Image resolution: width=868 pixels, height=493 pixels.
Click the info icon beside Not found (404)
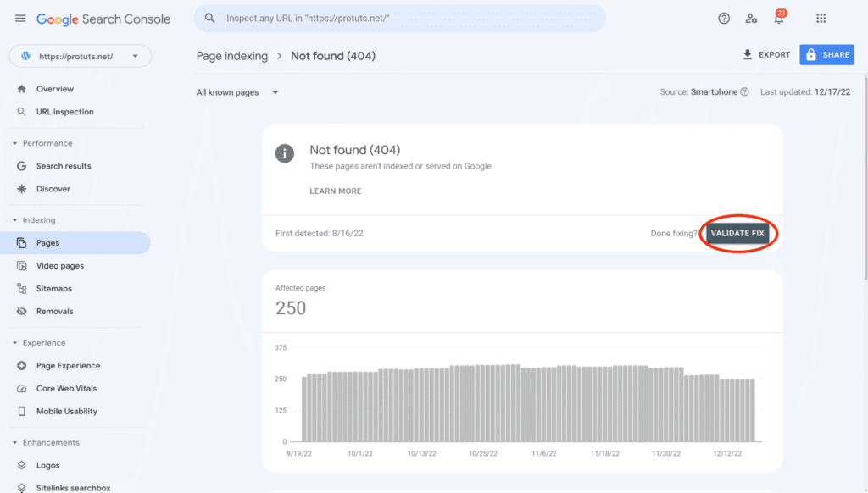285,152
